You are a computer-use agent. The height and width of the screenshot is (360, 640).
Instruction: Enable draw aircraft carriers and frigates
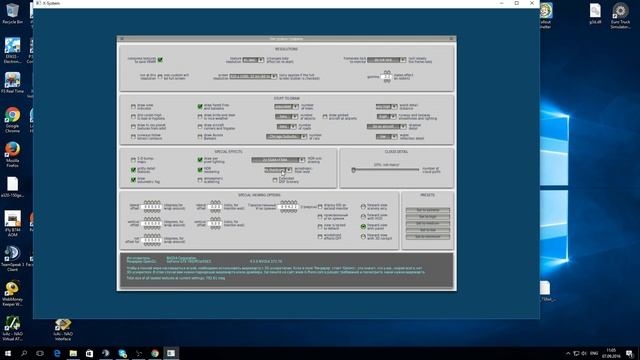(200, 127)
